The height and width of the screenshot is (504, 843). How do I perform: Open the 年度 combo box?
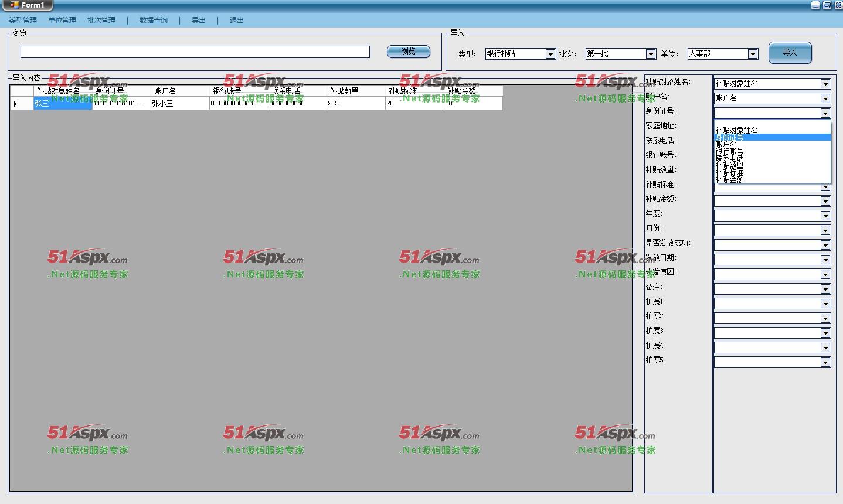tap(825, 216)
